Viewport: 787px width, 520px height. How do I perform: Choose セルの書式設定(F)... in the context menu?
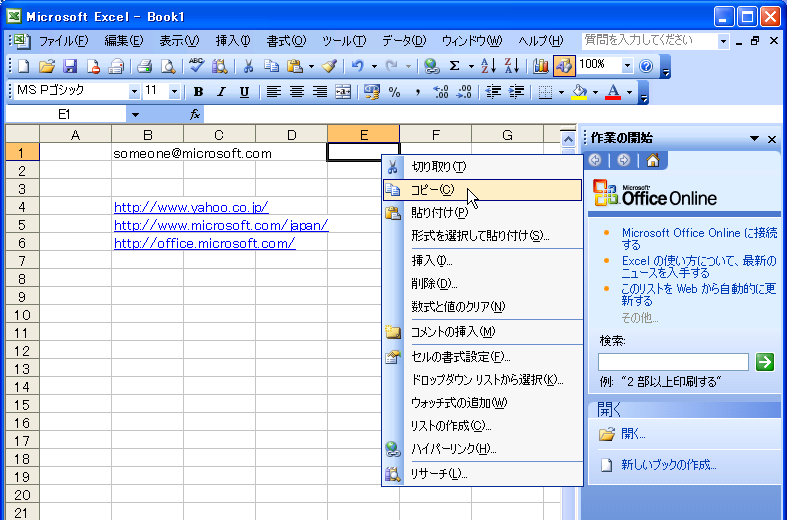tap(482, 357)
